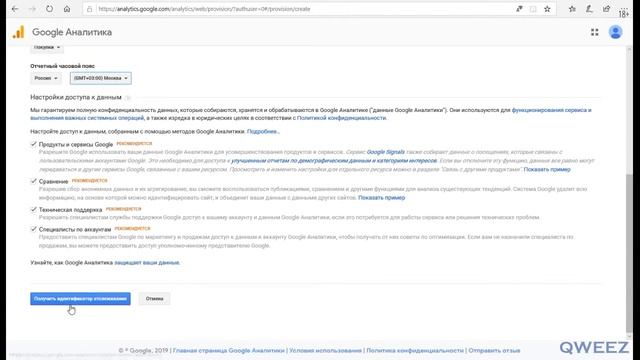Open footer link Политика конфиденциальности
Image resolution: width=640 pixels, height=360 pixels.
[415, 351]
